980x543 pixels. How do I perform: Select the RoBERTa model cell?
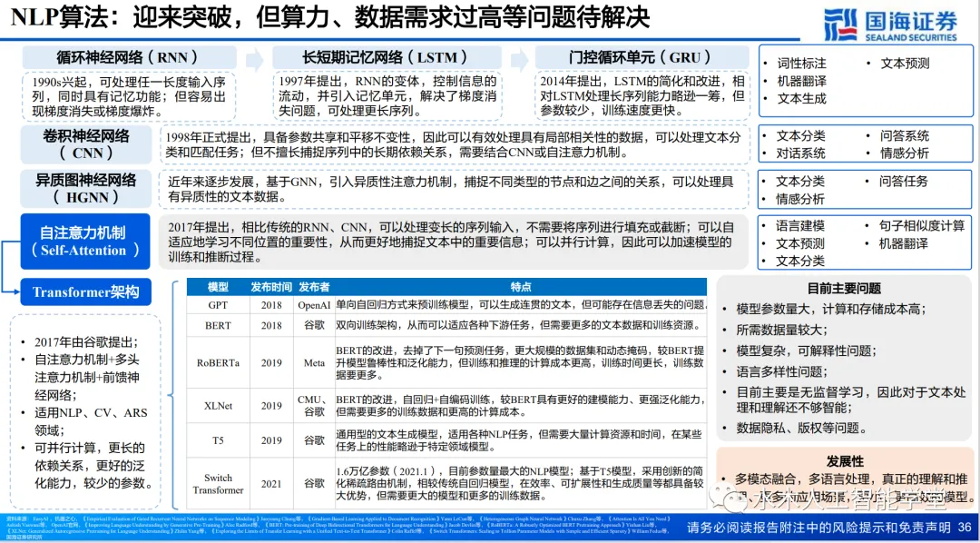coord(218,362)
